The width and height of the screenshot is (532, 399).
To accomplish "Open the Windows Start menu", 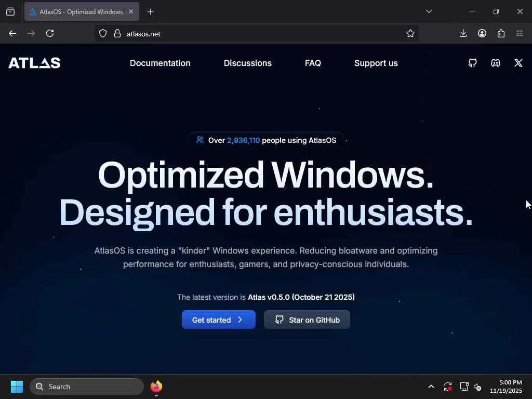I will (17, 387).
